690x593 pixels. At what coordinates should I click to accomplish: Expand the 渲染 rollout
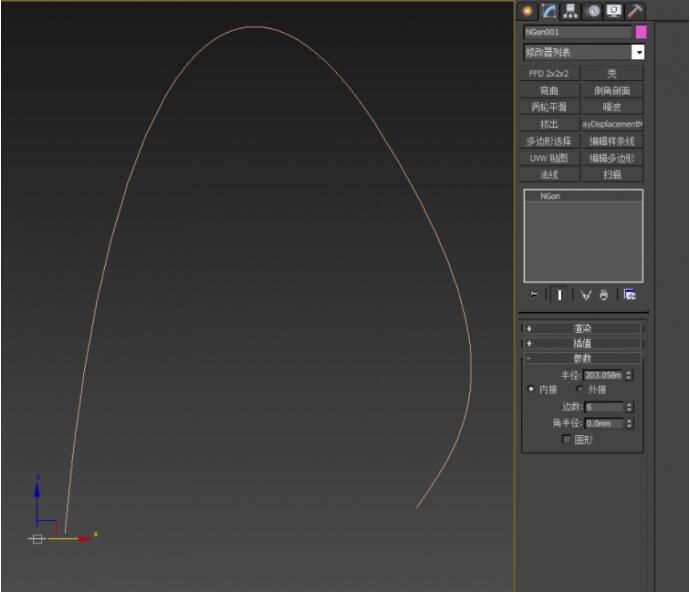582,328
